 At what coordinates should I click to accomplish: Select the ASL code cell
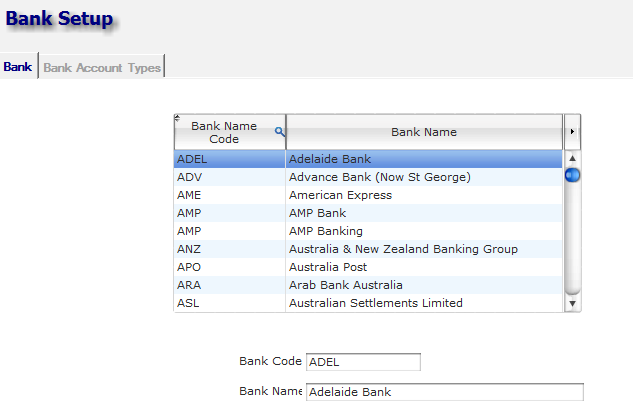click(x=230, y=303)
